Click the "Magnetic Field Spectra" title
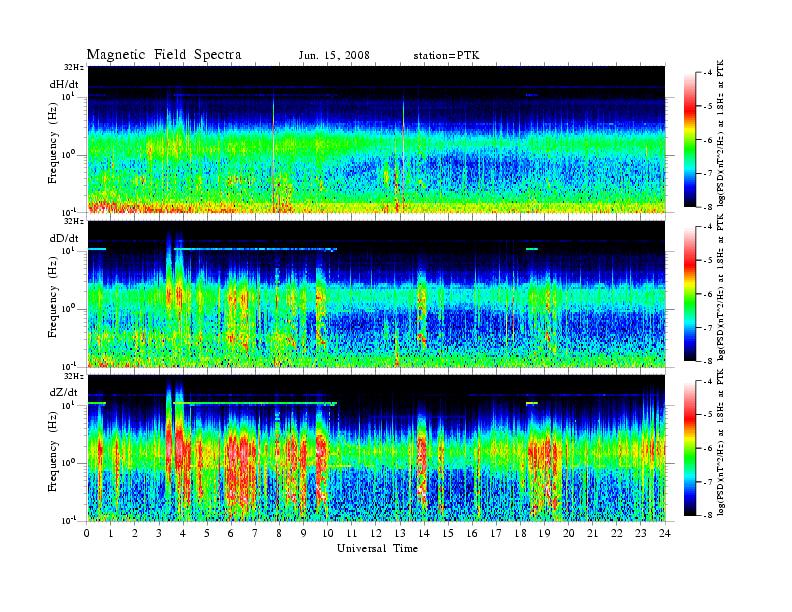The width and height of the screenshot is (792, 612). 164,55
